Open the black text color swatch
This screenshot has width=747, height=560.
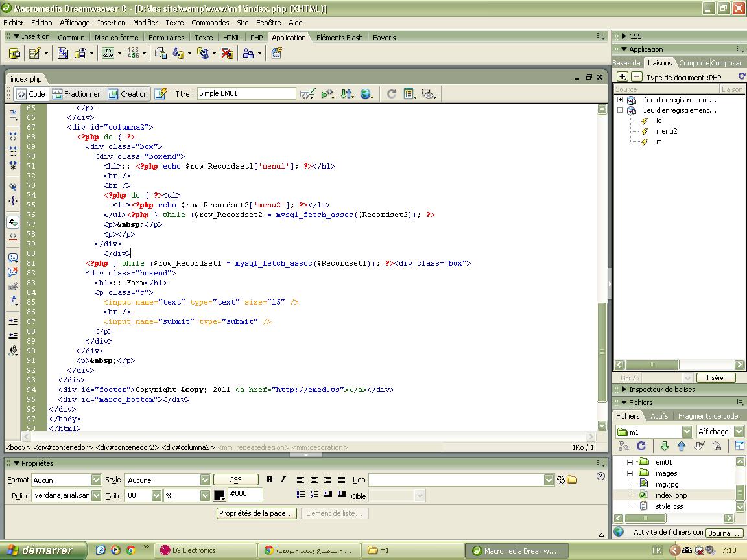tap(220, 495)
